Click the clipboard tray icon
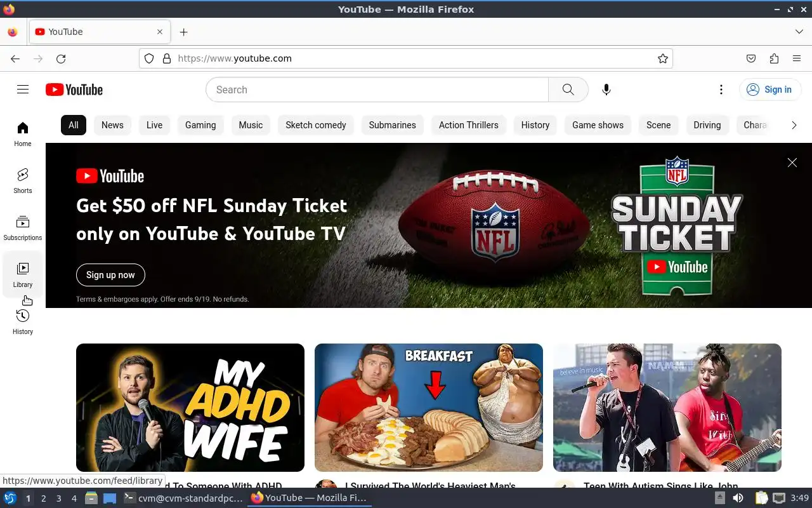 [x=761, y=498]
